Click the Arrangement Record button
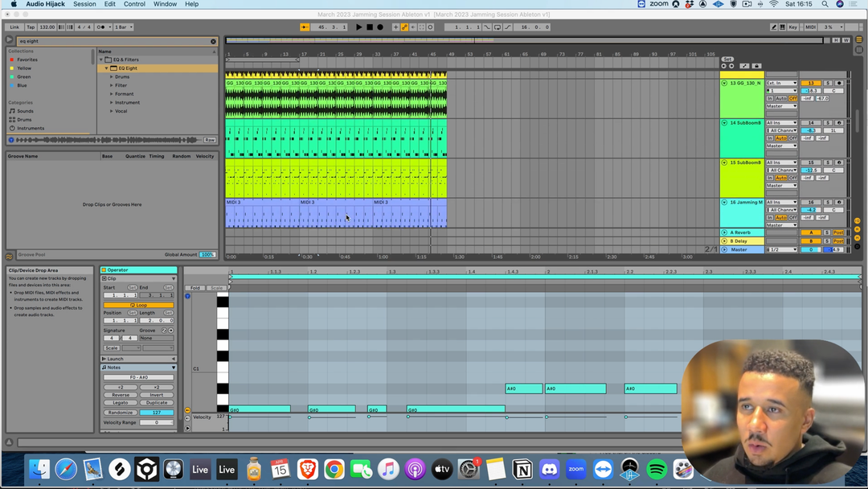The image size is (868, 489). pyautogui.click(x=380, y=27)
